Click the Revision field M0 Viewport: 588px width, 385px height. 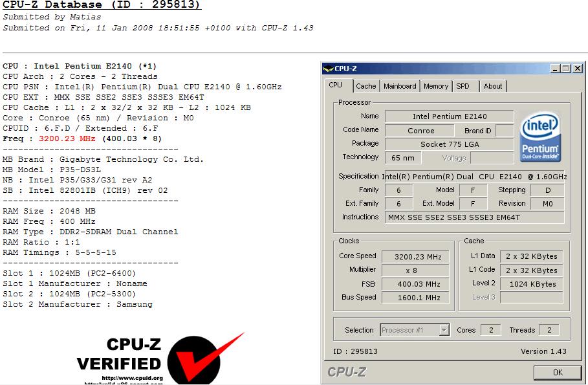(547, 204)
